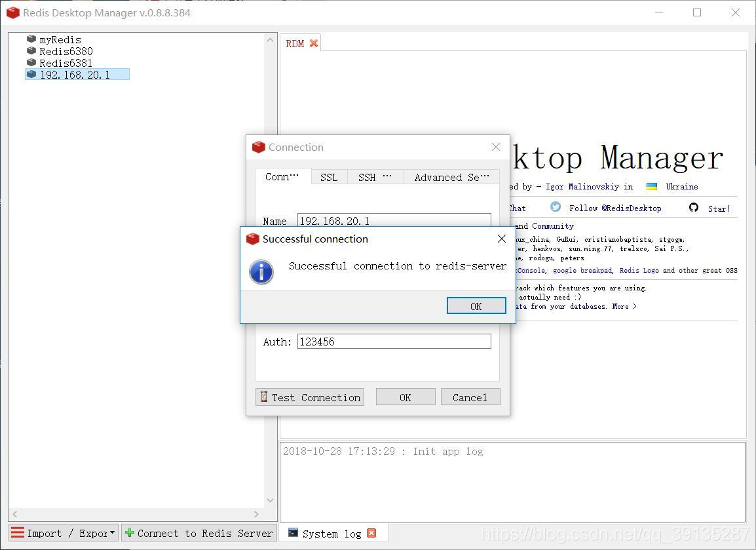Click the Init app log entry
This screenshot has height=550, width=756.
pos(383,452)
